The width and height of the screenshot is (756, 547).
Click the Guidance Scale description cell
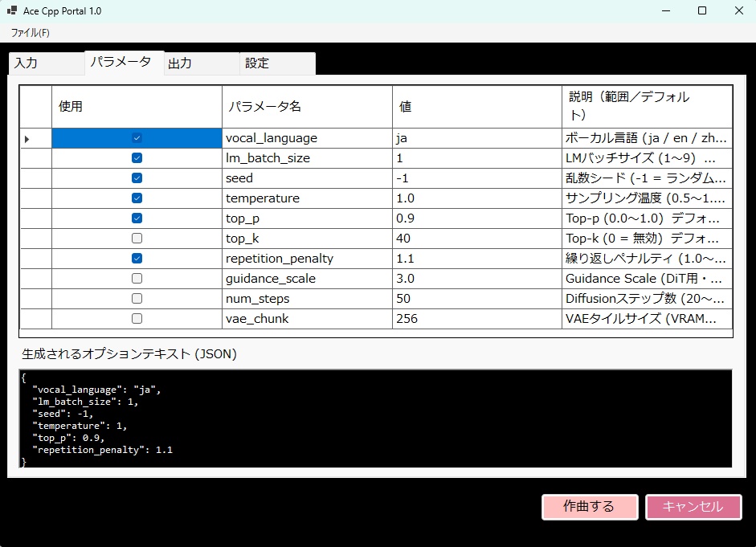[x=647, y=279]
